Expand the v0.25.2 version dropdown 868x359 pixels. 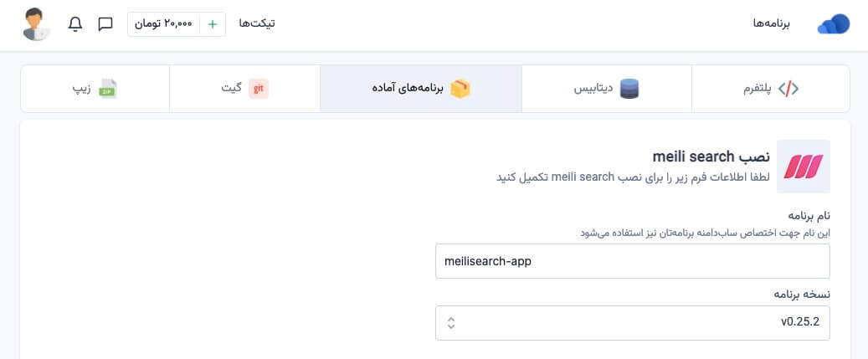(x=632, y=323)
